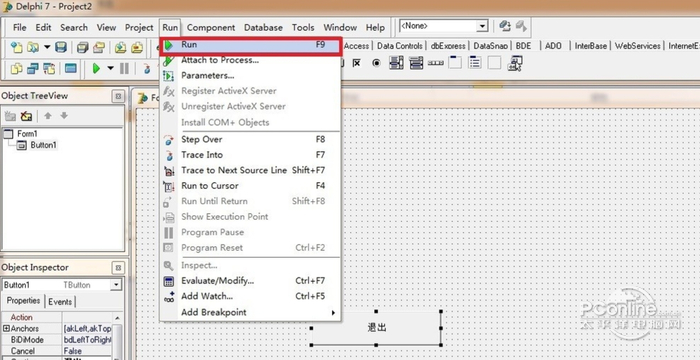
Task: Expand the Add Breakpoint submenu
Action: 250,312
